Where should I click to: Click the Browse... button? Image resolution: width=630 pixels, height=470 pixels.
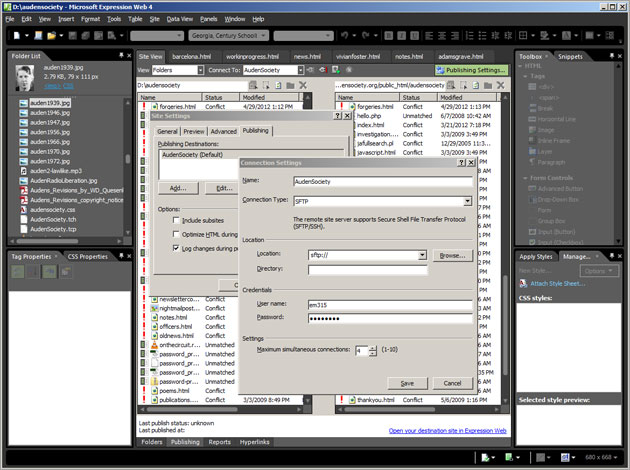452,255
